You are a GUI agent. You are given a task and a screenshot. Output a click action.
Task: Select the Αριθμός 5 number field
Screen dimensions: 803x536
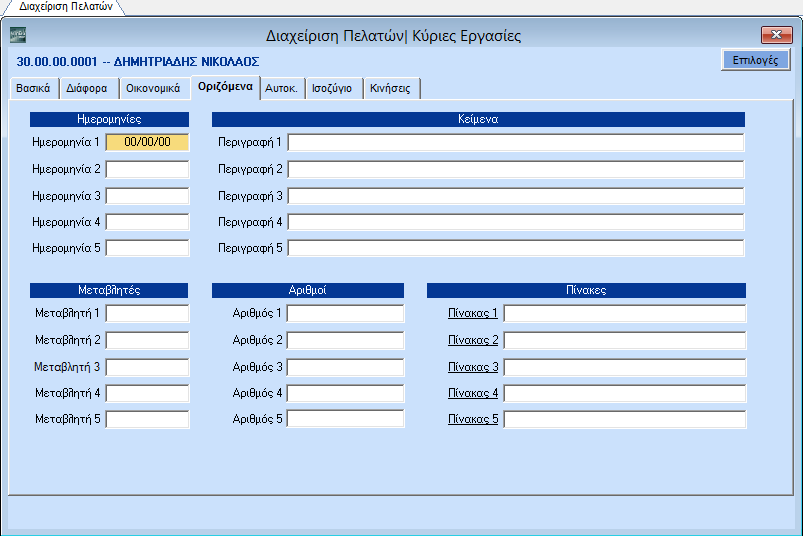click(x=345, y=419)
